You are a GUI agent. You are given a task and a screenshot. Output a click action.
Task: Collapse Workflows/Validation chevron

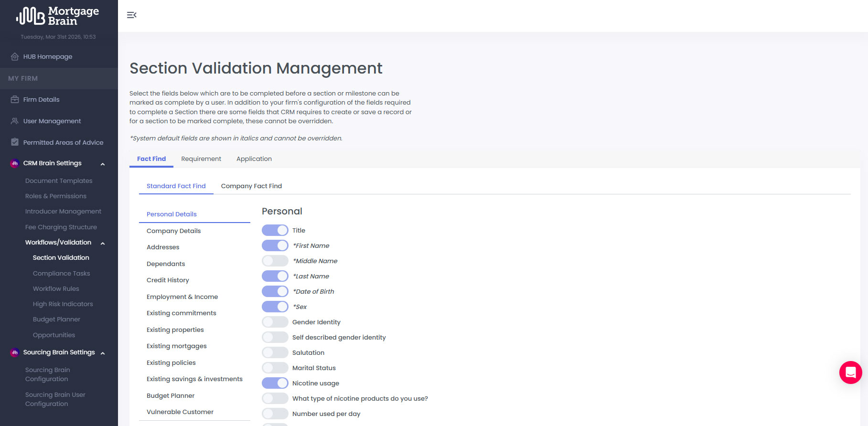pos(103,243)
